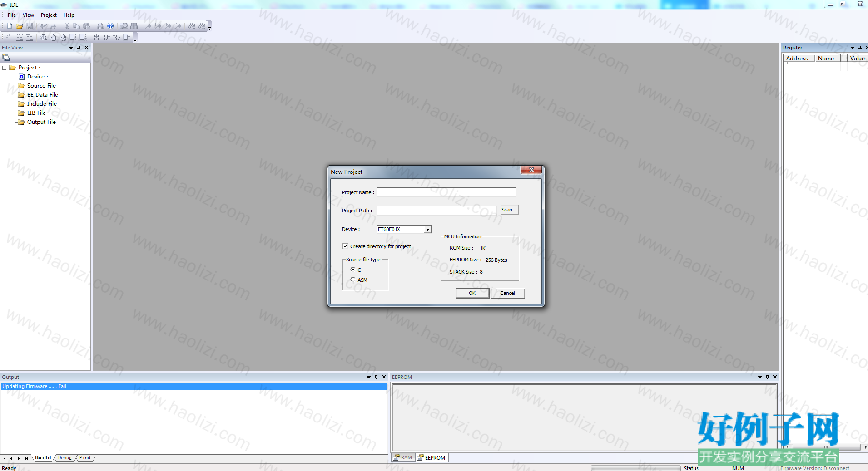868x471 pixels.
Task: Click the download to chip icon
Action: [x=30, y=38]
